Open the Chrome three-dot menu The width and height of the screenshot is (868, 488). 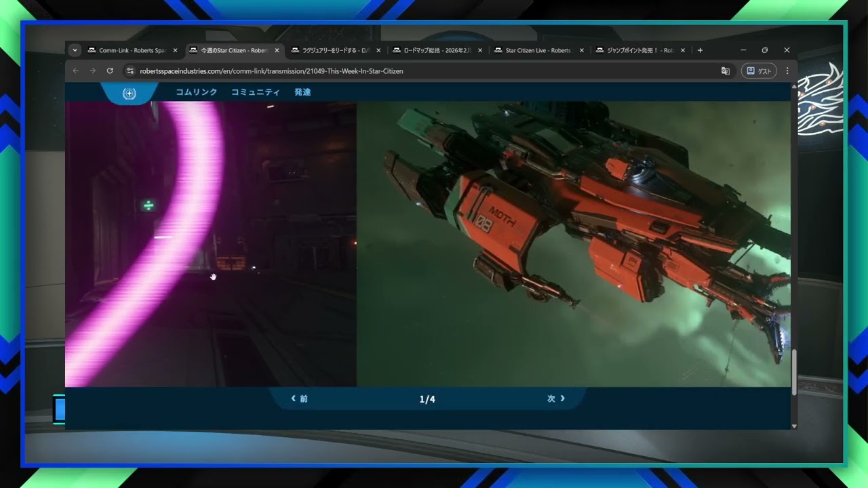coord(787,70)
